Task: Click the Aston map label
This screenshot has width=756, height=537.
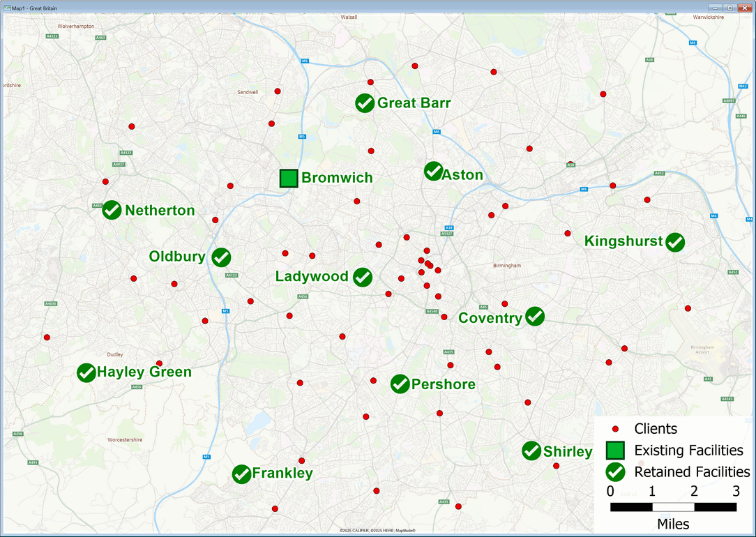Action: click(x=462, y=175)
